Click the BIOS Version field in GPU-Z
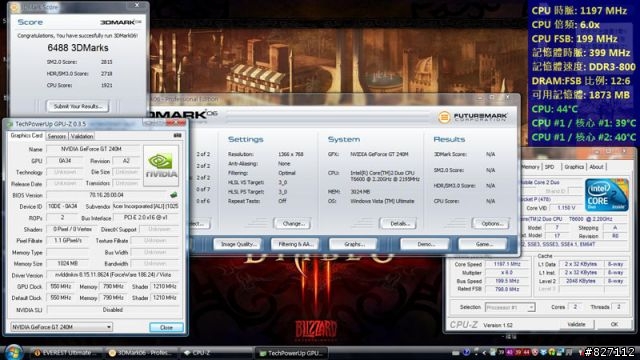This screenshot has height=360, width=640. [107, 195]
